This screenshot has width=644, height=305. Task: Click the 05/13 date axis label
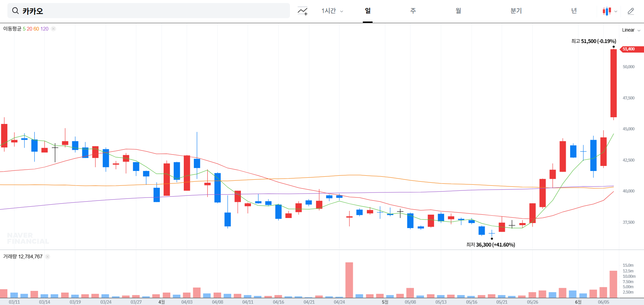pyautogui.click(x=441, y=302)
